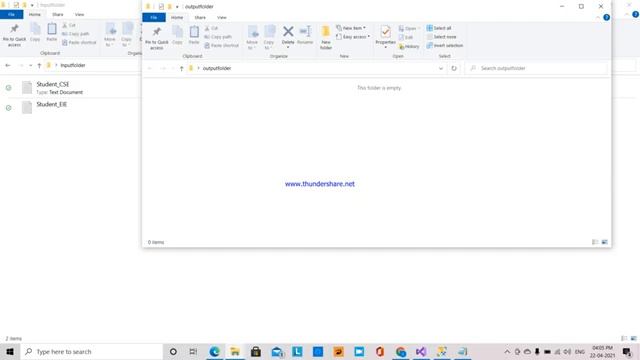Click Select all in outputfolder ribbon
640x360 pixels.
click(x=439, y=28)
